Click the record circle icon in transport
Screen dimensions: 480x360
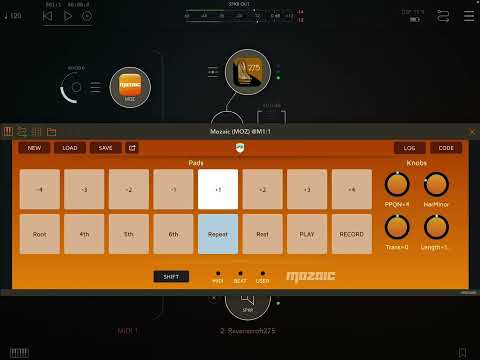(x=87, y=16)
